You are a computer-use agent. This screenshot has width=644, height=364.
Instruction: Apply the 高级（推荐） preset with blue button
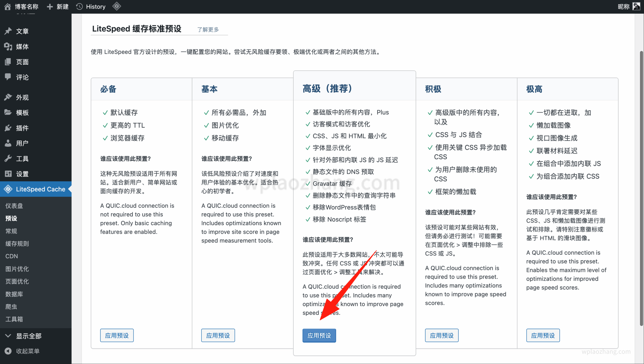click(x=319, y=335)
